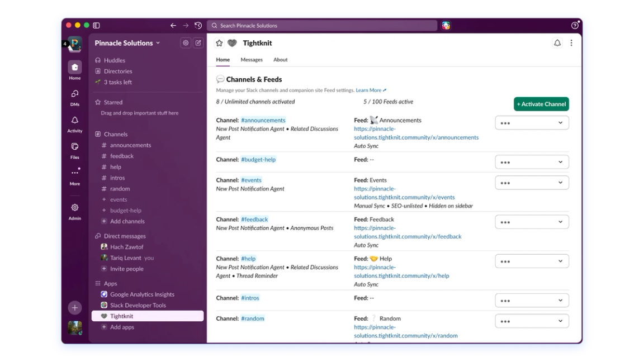The height and width of the screenshot is (362, 644).
Task: Open Admin gear in the left rail
Action: tap(75, 212)
